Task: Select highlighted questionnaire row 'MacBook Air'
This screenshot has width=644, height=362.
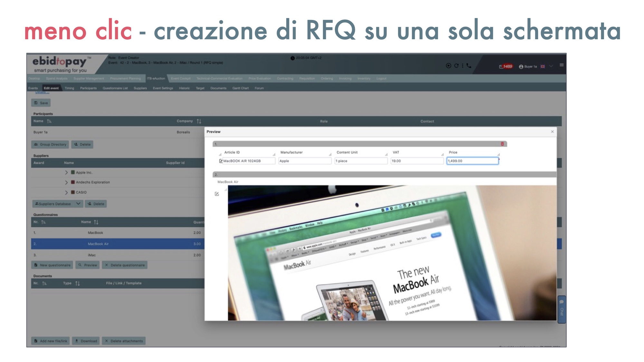Action: (x=118, y=244)
